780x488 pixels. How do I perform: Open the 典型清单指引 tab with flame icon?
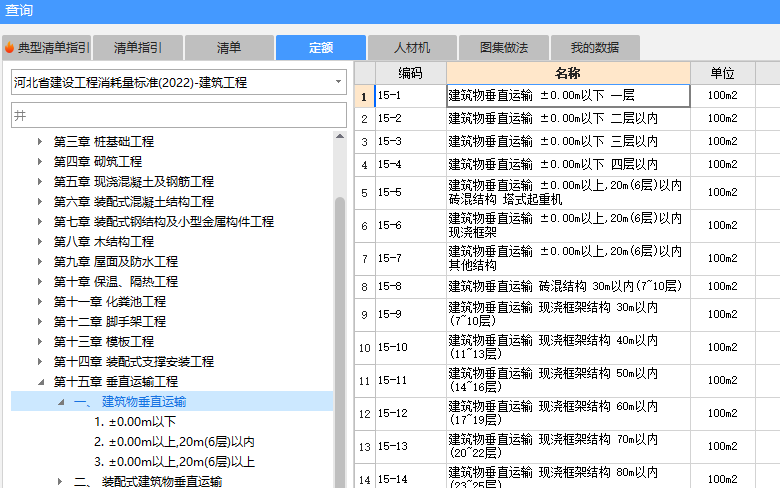tap(46, 48)
